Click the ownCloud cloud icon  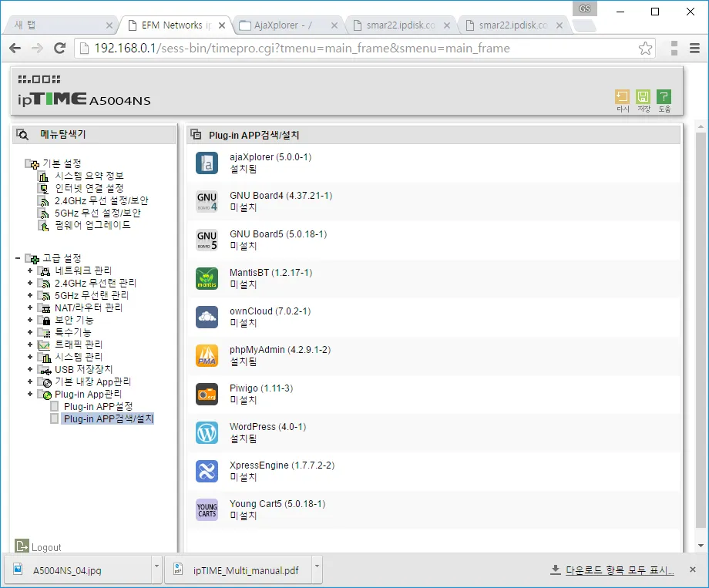207,317
